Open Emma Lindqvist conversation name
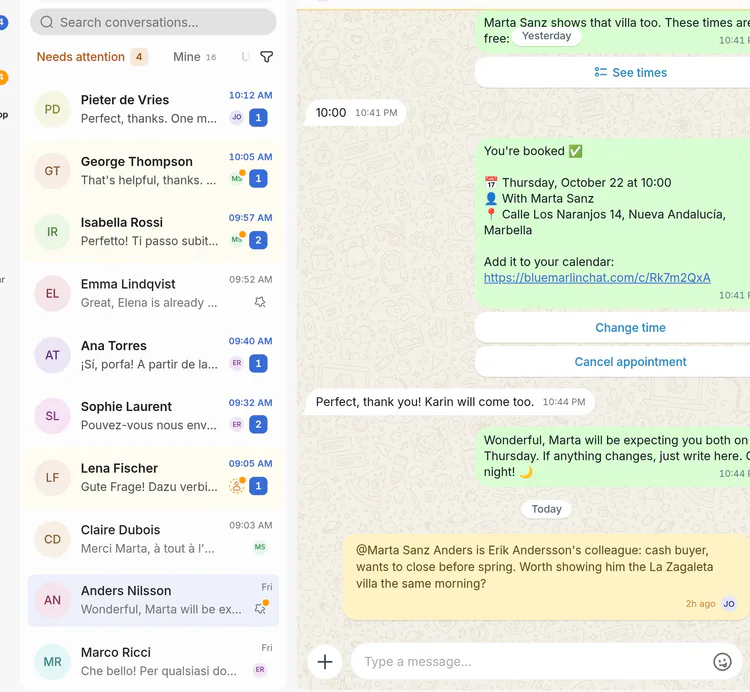Screen dimensions: 750x692 pos(128,284)
